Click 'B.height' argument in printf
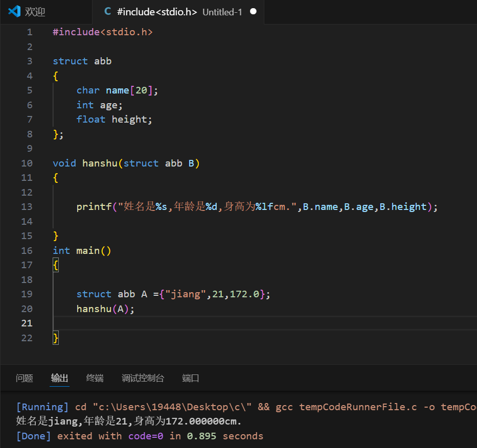477x448 pixels. click(x=403, y=207)
